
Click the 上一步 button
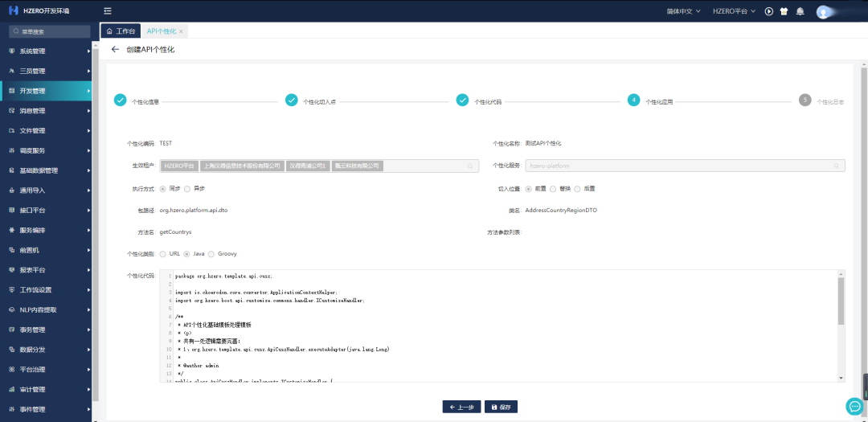[461, 407]
